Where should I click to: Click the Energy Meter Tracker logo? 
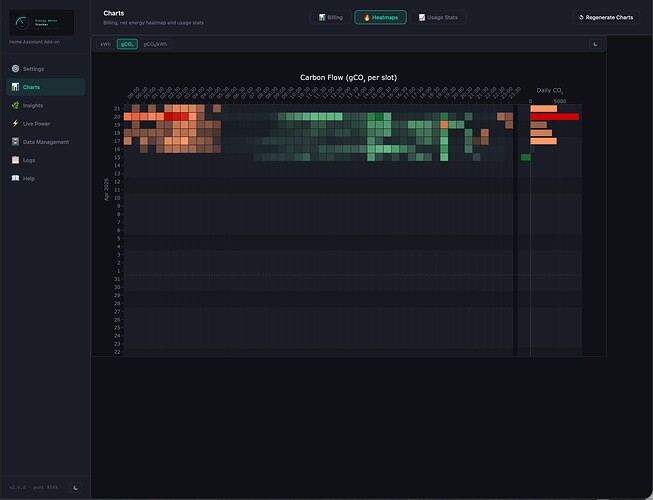tap(42, 23)
